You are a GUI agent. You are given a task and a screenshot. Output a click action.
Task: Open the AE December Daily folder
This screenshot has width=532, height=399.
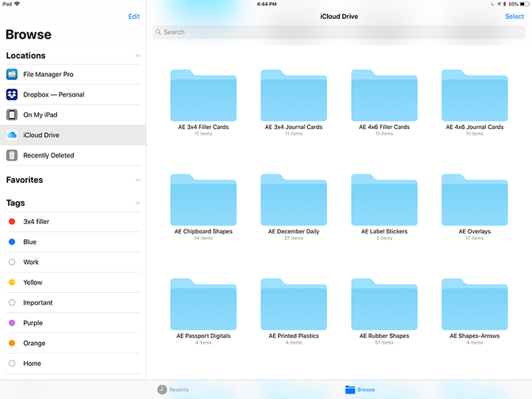pyautogui.click(x=294, y=199)
